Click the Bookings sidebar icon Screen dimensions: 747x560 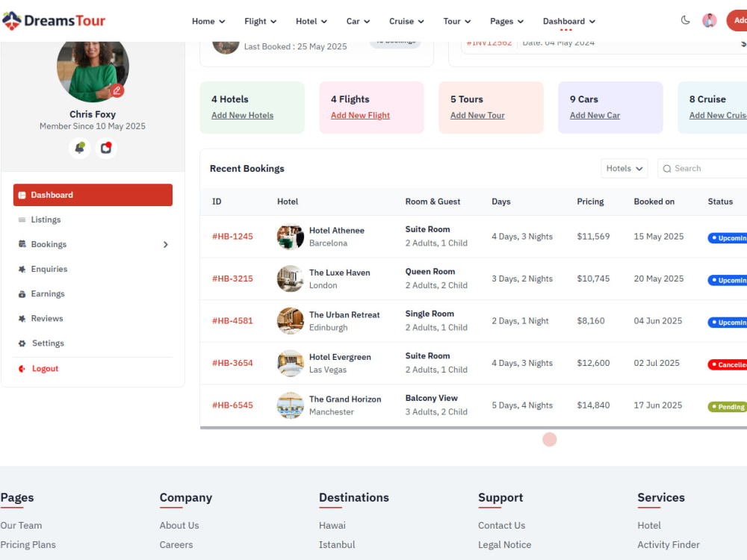22,244
